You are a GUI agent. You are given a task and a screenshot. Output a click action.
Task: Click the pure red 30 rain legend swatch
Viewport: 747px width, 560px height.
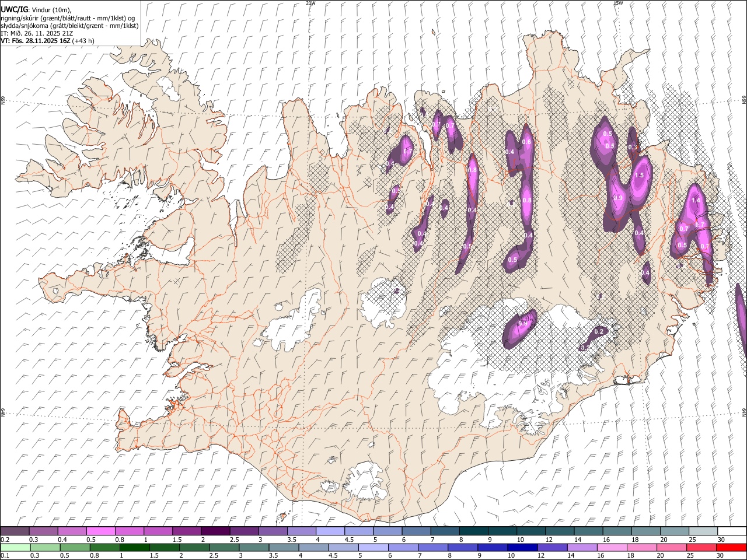pyautogui.click(x=731, y=547)
